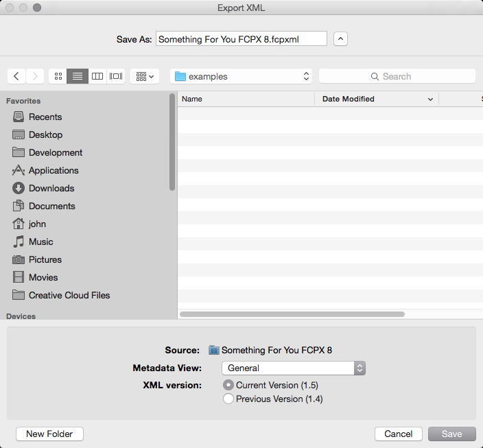Click the Downloads arrow icon
This screenshot has width=483, height=448.
point(18,188)
